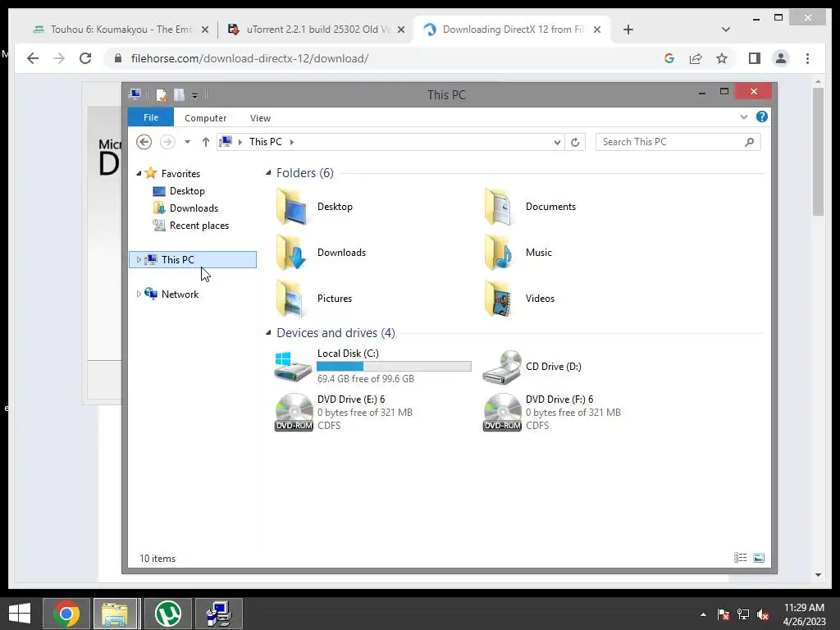
Task: Open Chrome three-dot menu
Action: [x=807, y=58]
